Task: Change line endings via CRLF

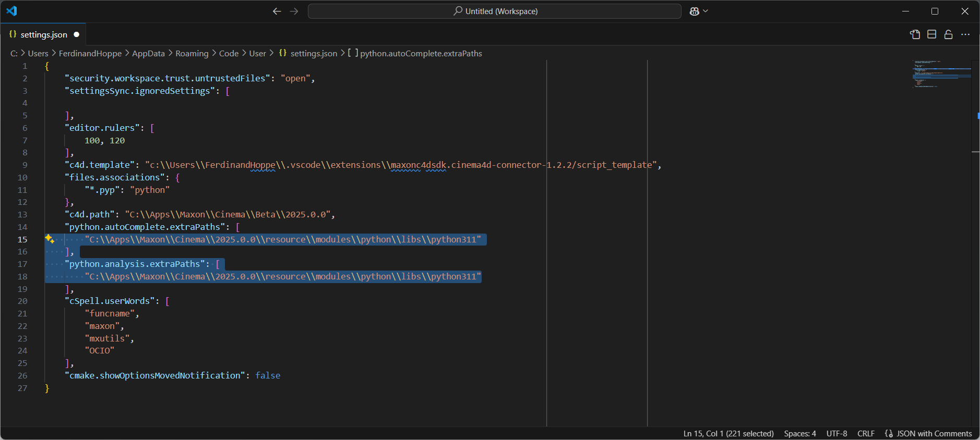Action: coord(866,434)
